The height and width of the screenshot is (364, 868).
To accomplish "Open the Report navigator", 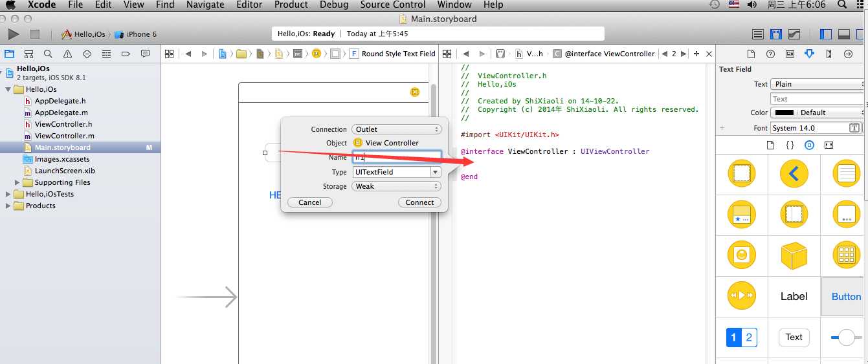I will pyautogui.click(x=145, y=54).
